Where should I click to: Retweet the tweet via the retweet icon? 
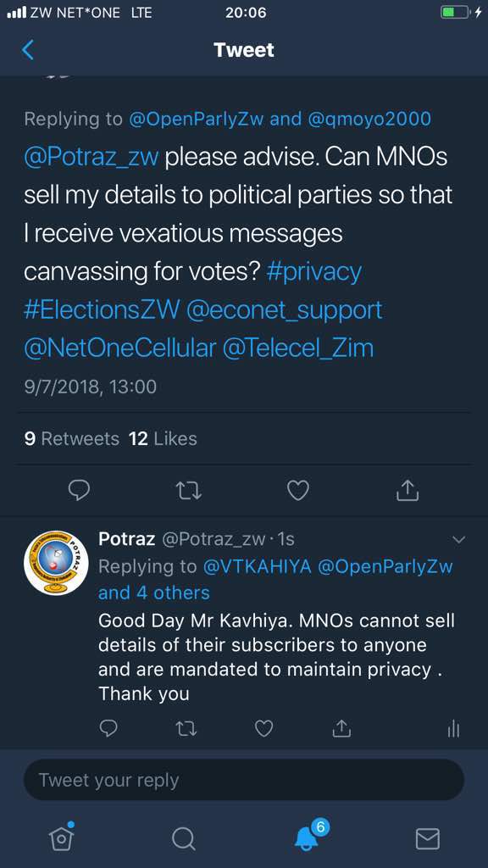[188, 490]
